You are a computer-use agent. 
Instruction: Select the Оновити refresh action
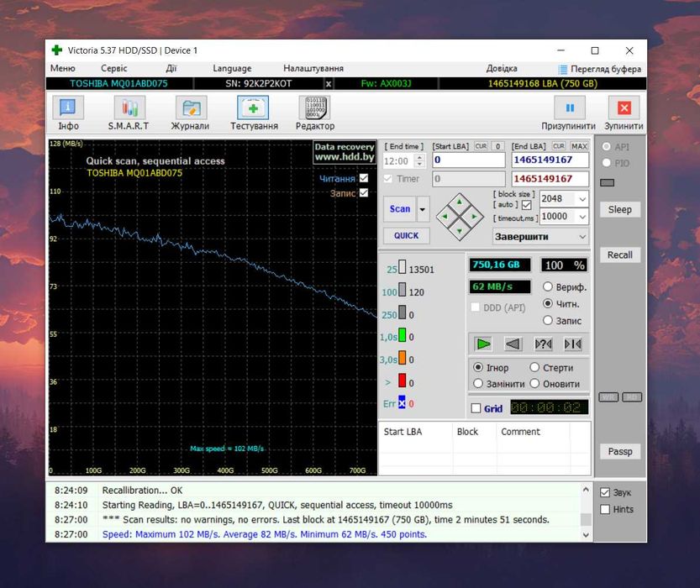pyautogui.click(x=534, y=384)
